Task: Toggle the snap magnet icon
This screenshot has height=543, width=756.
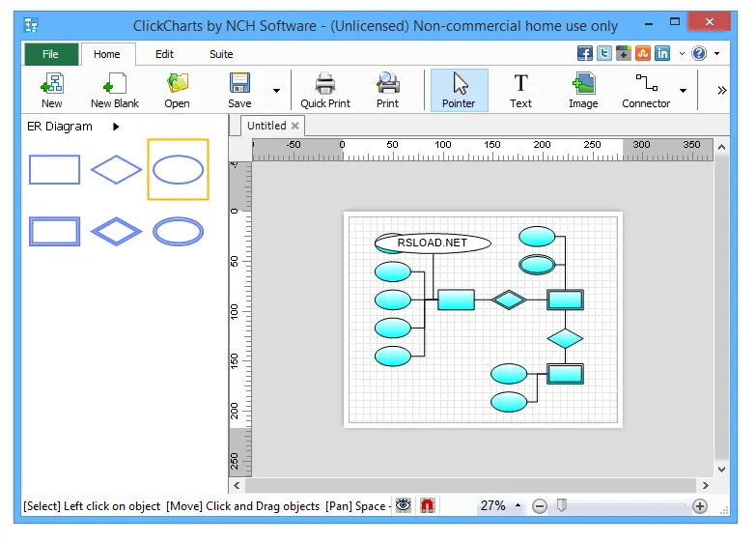Action: [427, 505]
